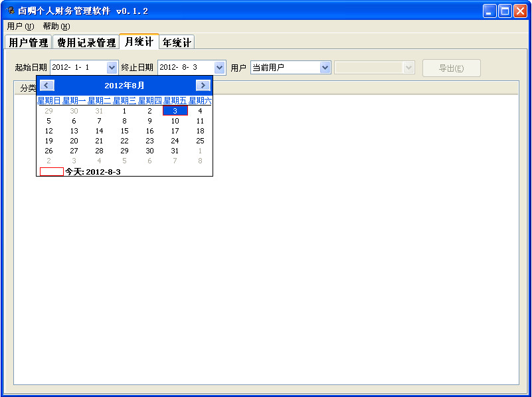This screenshot has height=397, width=532.
Task: Open the 当前用户 user dropdown
Action: point(325,67)
